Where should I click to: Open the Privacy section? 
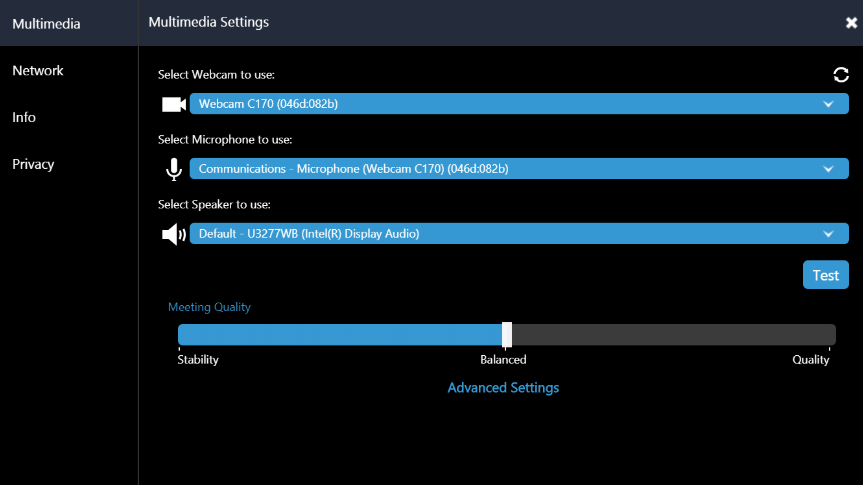tap(33, 164)
